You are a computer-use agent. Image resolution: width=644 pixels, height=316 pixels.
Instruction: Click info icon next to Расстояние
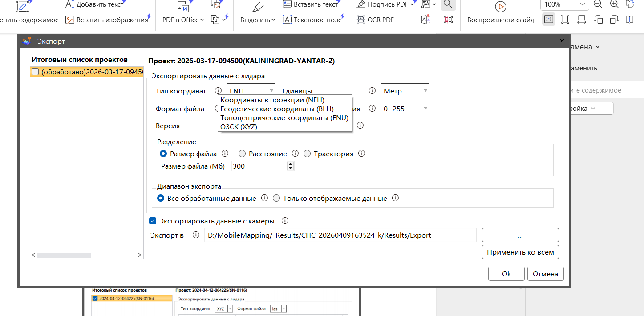click(x=295, y=154)
